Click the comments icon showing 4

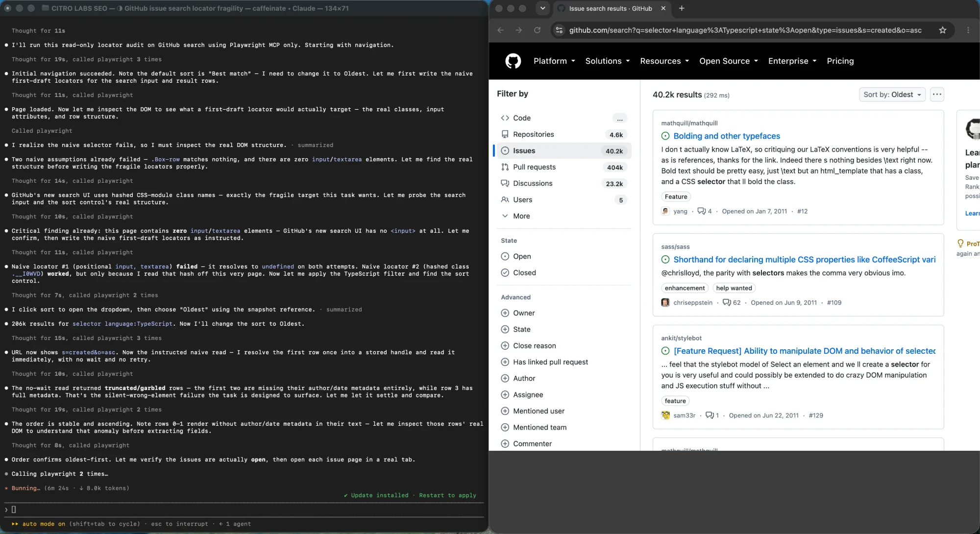(x=701, y=211)
